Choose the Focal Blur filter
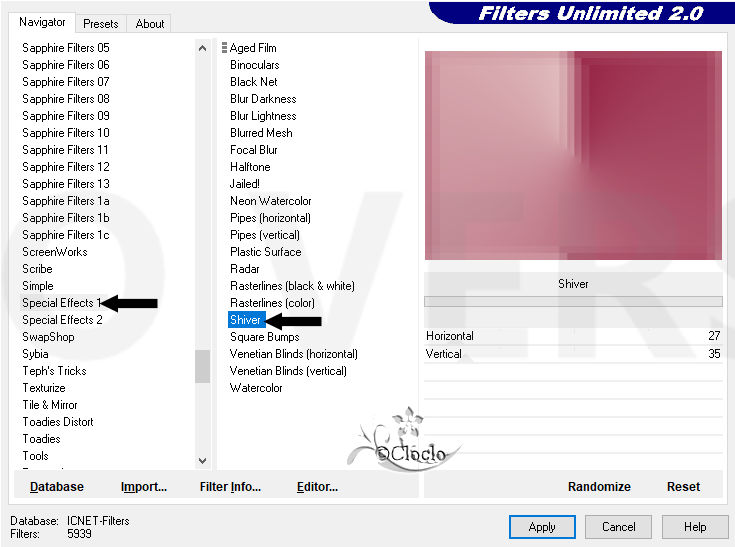 [x=254, y=150]
